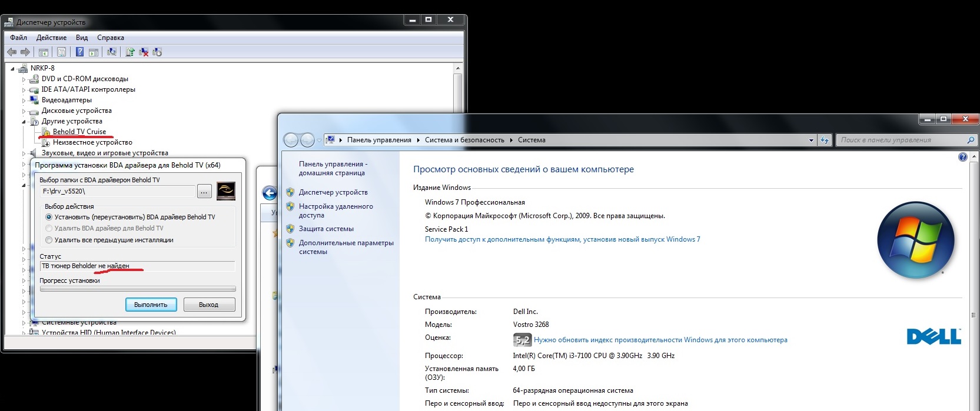Open 'Защита системы' link in sidebar
This screenshot has height=411, width=980.
pos(326,229)
